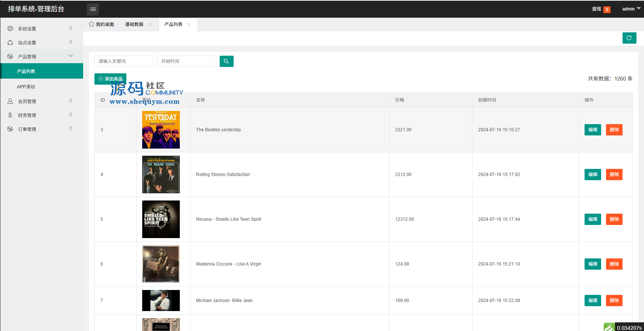Image resolution: width=644 pixels, height=331 pixels.
Task: Click the keyword search input field
Action: pos(124,61)
